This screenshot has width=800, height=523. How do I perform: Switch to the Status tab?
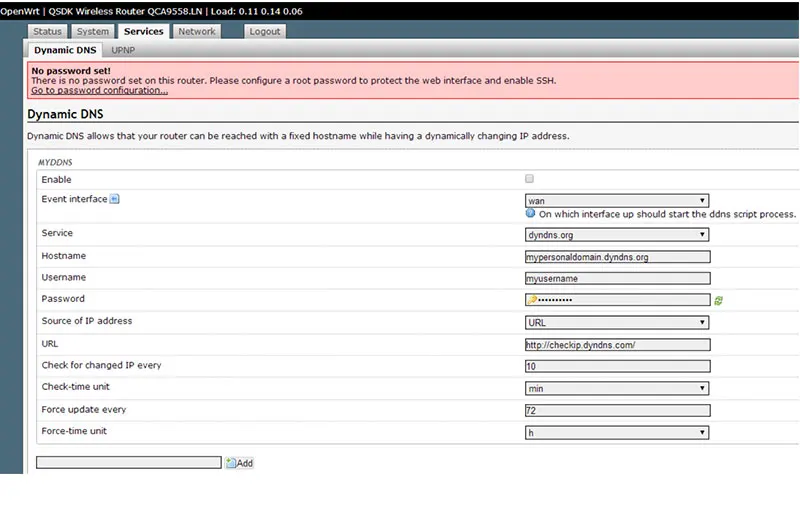[x=47, y=32]
